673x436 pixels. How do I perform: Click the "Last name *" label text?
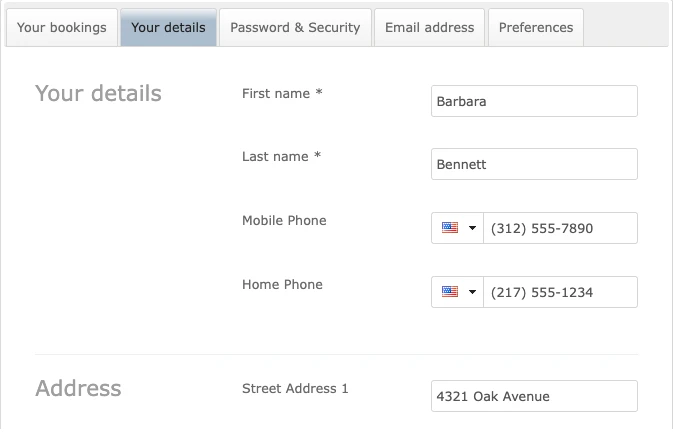click(281, 157)
